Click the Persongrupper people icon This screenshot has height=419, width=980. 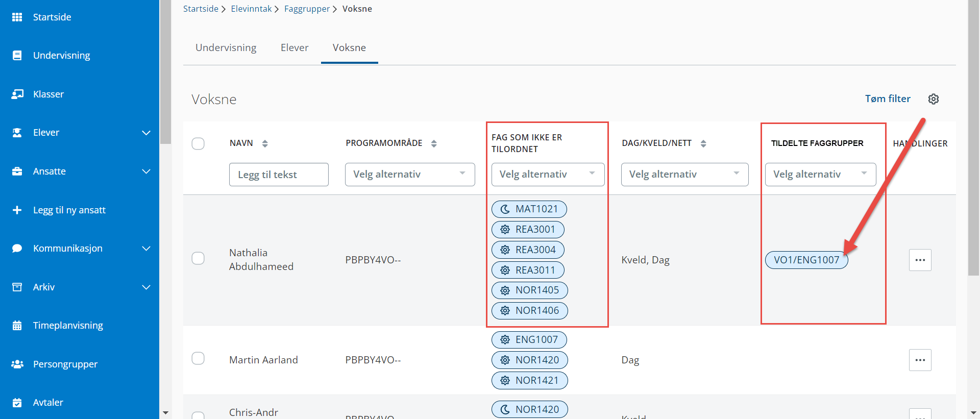[17, 364]
